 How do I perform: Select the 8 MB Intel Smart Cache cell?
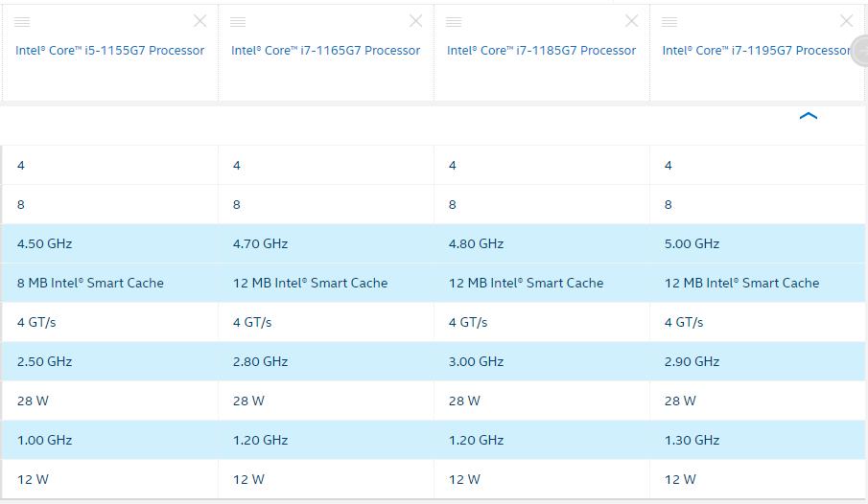tap(109, 283)
